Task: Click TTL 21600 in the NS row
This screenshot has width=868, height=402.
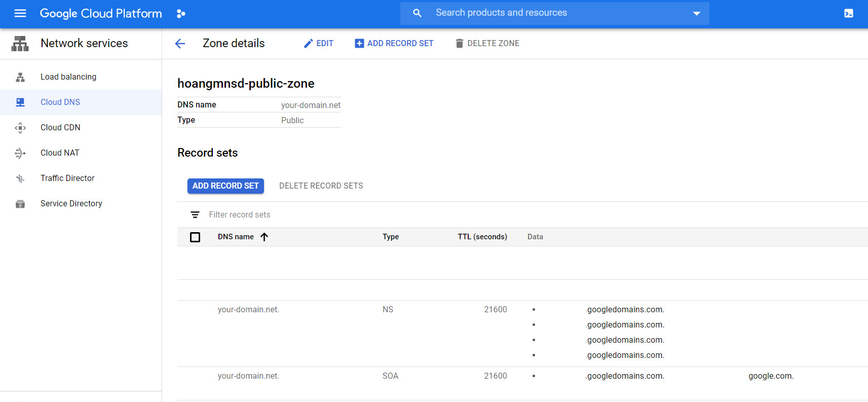Action: (x=496, y=310)
